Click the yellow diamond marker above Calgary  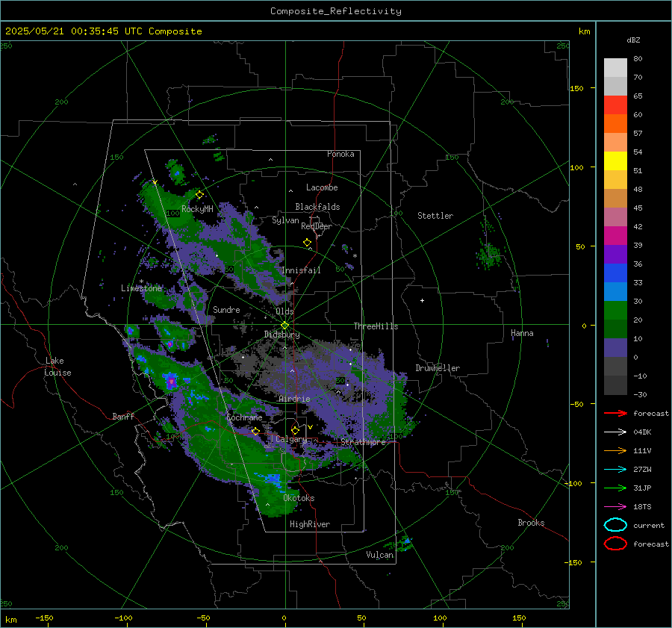(295, 430)
